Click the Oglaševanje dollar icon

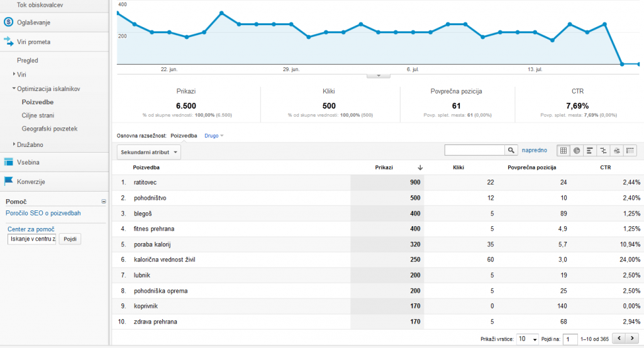point(8,23)
